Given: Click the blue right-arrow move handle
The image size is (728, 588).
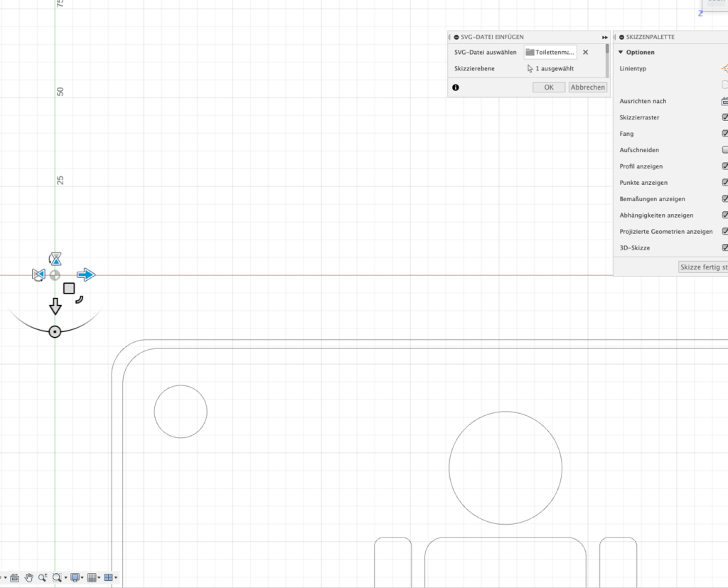Looking at the screenshot, I should pyautogui.click(x=86, y=274).
